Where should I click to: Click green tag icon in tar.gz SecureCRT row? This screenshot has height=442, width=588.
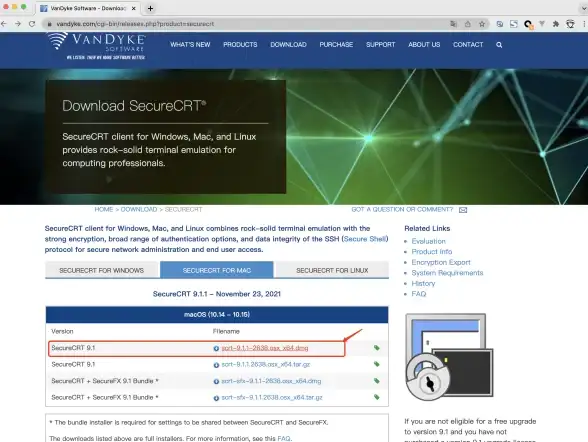click(x=376, y=364)
